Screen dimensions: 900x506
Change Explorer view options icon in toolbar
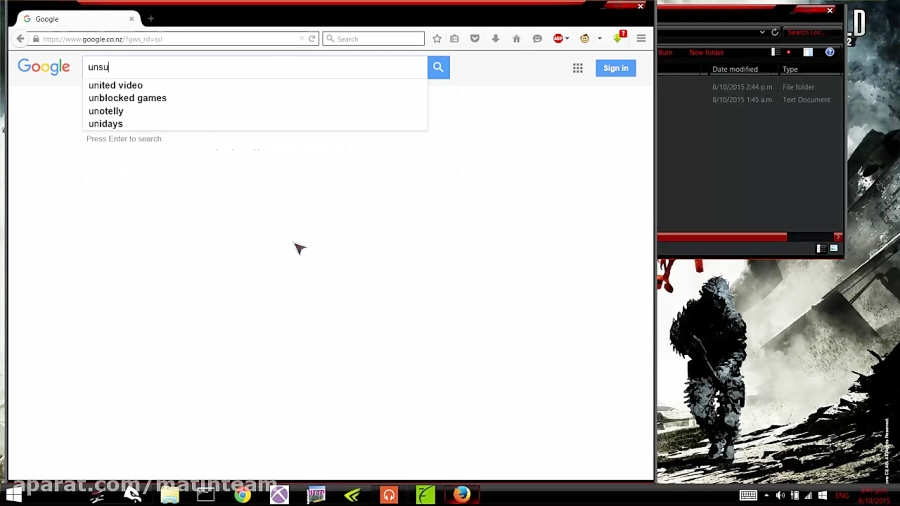coord(775,52)
